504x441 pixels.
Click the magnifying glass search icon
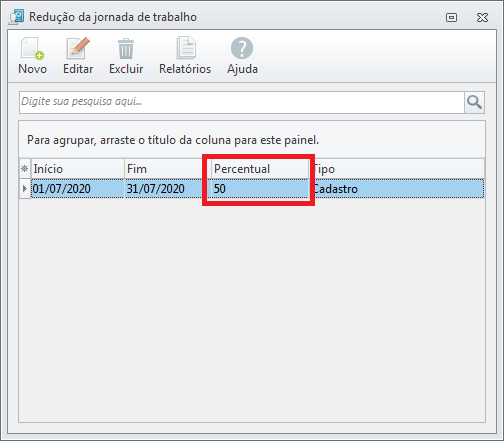click(474, 102)
